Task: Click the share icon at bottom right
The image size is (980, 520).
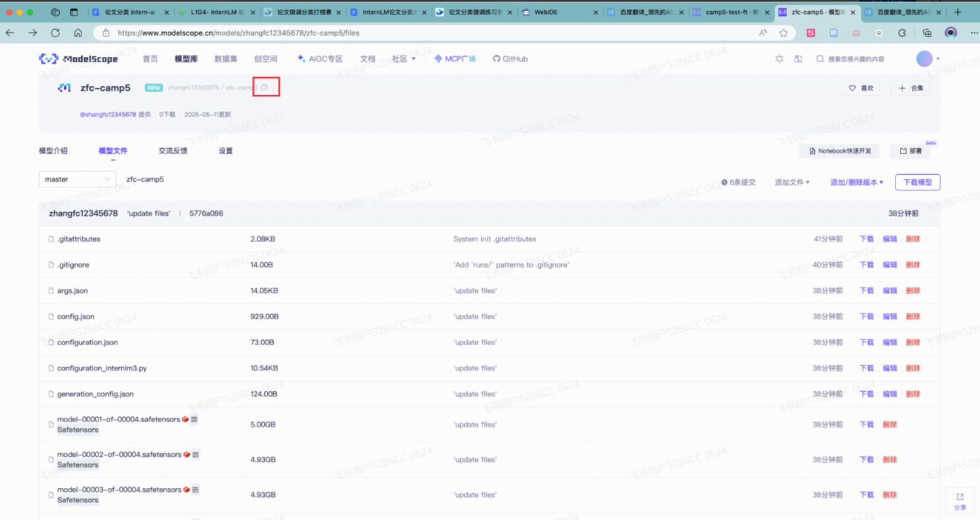Action: click(x=960, y=501)
